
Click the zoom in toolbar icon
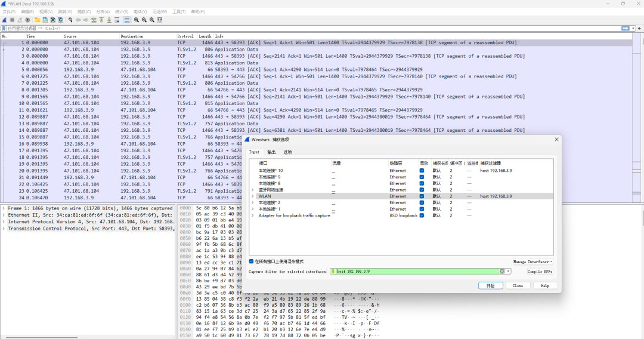(x=137, y=20)
